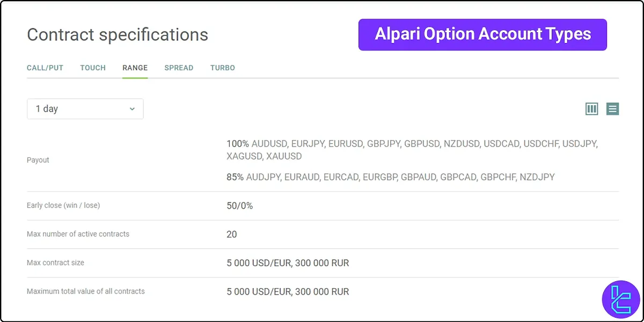Switch to list view layout

[x=612, y=108]
